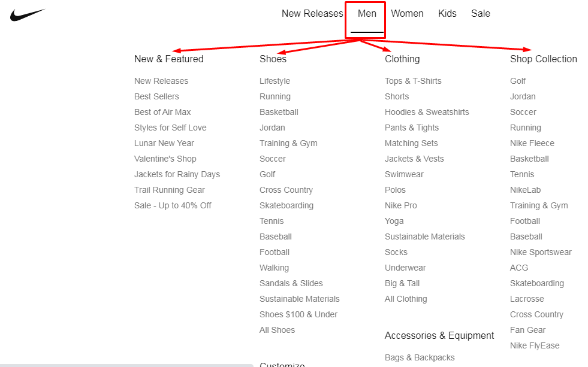Open Bags & Backpacks link
The height and width of the screenshot is (367, 588).
coord(420,357)
